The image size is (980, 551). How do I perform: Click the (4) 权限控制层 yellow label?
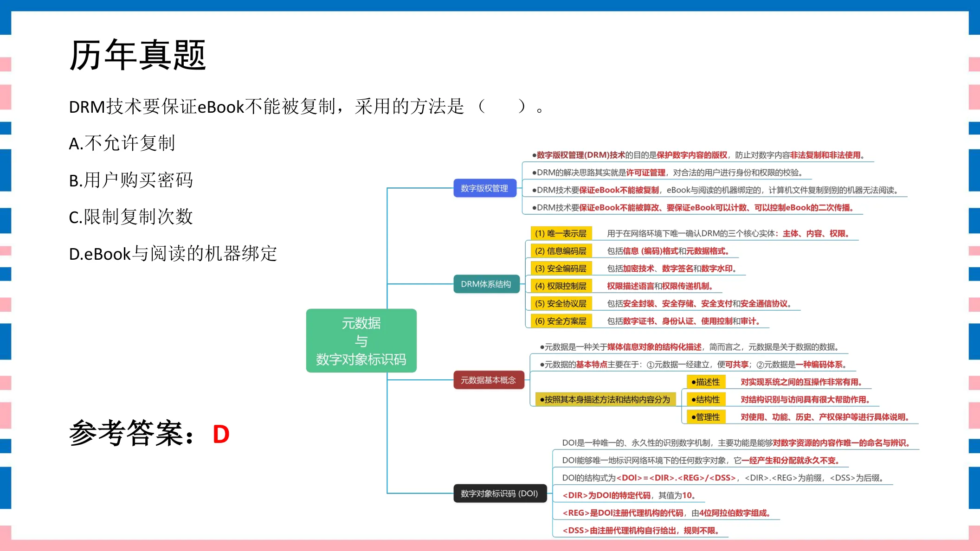point(561,286)
